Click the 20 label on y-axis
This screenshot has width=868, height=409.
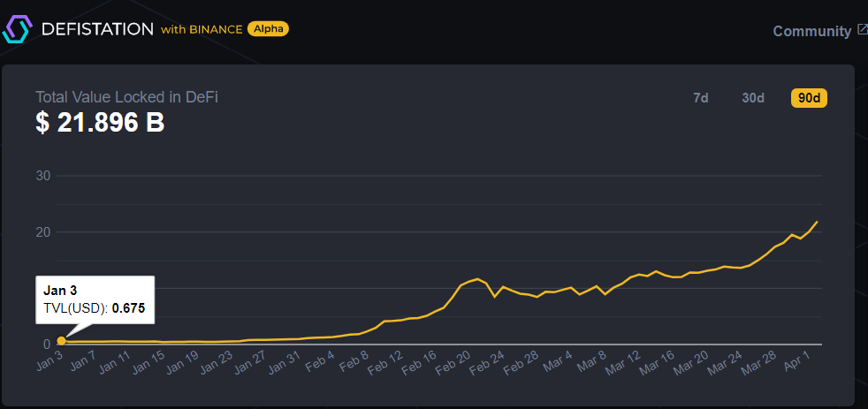(x=42, y=232)
